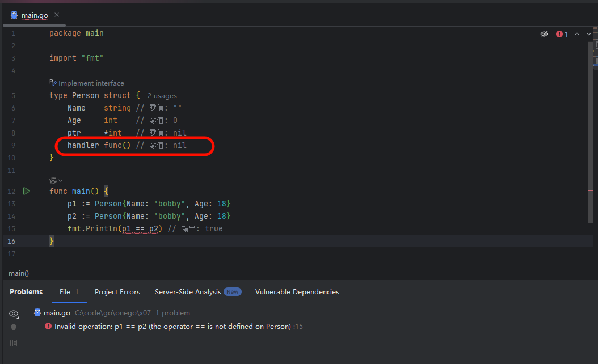Click the Go gopher icon on main.go tab
The width and height of the screenshot is (598, 364).
[x=14, y=15]
